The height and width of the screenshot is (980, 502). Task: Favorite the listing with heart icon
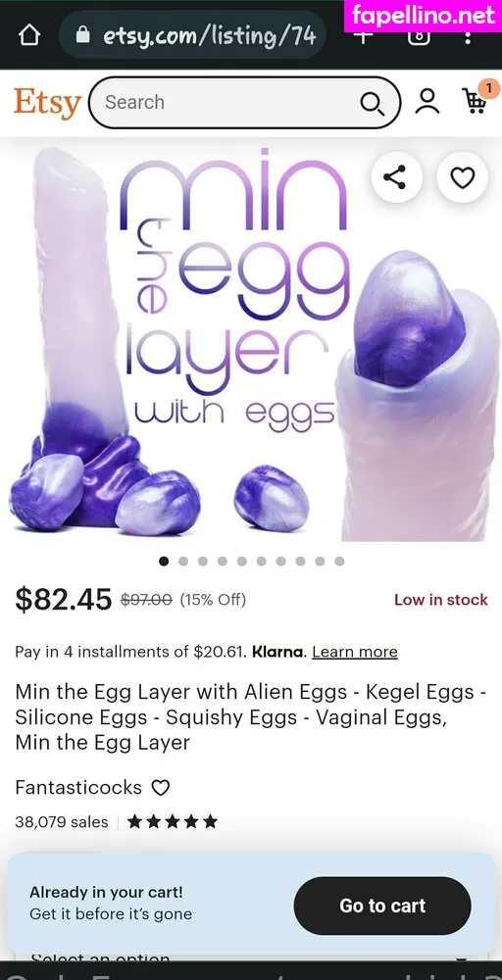pyautogui.click(x=462, y=177)
